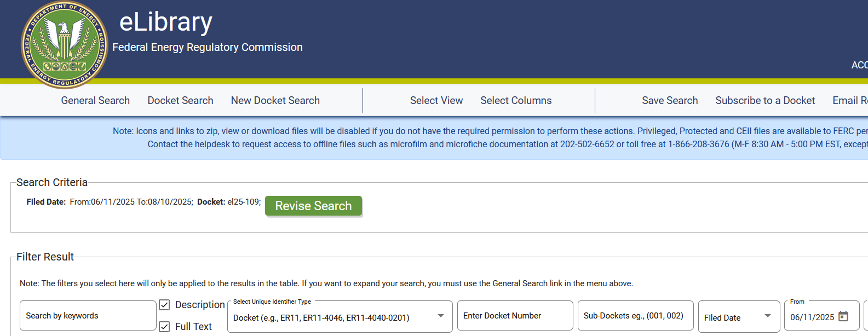Click the From date field showing 06/11/2025
Screen dimensions: 868x336
pos(812,317)
